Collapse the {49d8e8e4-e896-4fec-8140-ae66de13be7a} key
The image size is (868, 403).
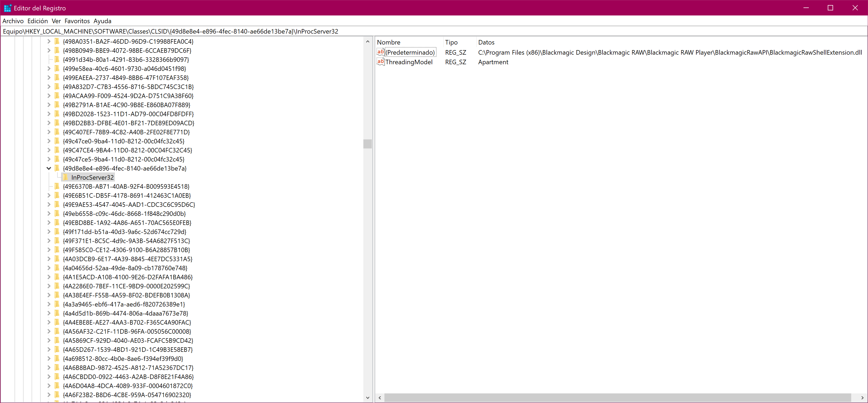(49, 168)
